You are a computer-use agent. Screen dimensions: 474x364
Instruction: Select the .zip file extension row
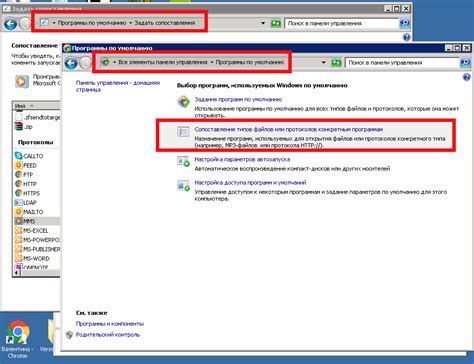37,127
